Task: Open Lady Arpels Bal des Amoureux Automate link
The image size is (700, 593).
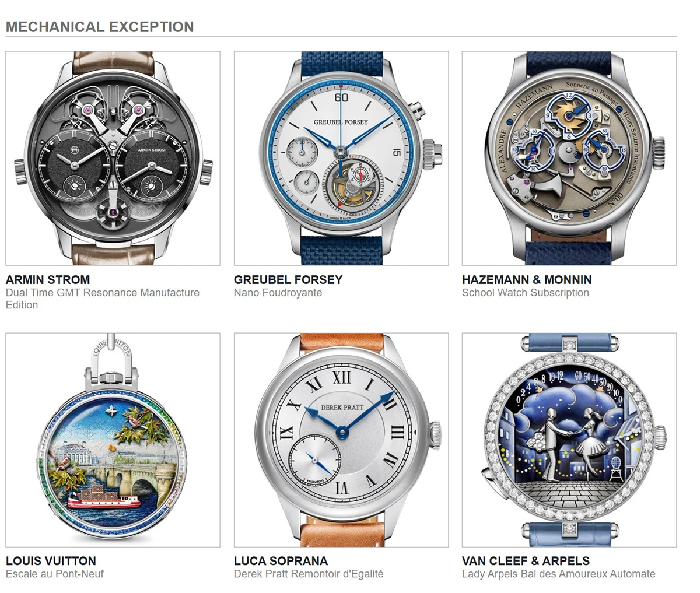Action: tap(559, 574)
